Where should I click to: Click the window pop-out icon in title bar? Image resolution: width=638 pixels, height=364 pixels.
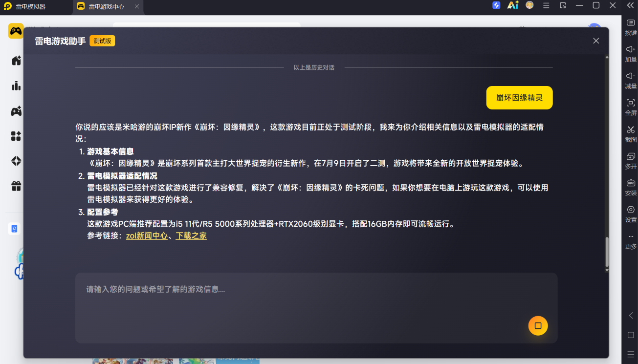click(x=563, y=5)
